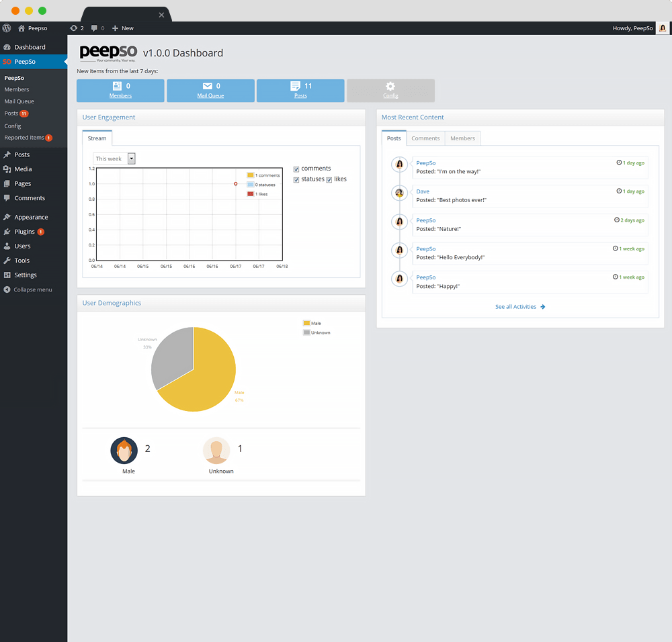Click the See all Activities link

point(520,307)
